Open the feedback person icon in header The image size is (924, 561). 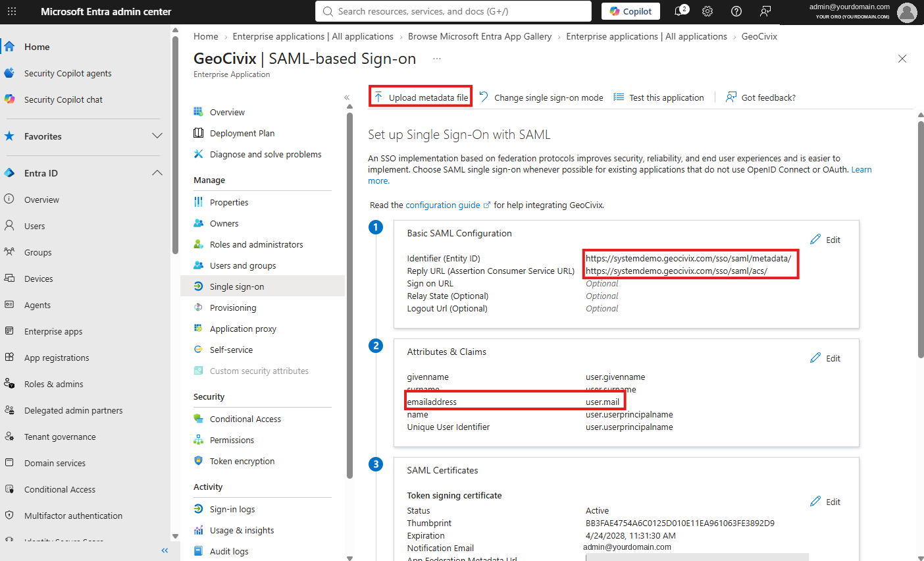pyautogui.click(x=765, y=11)
